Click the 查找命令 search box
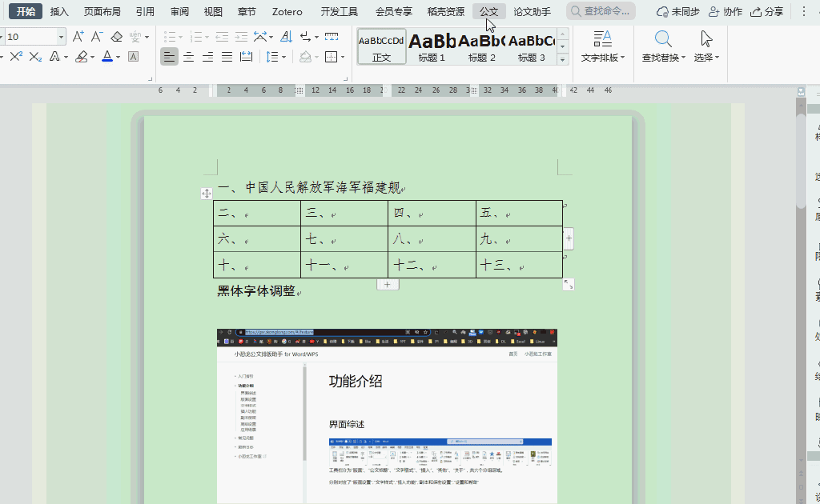The image size is (820, 504). click(601, 11)
